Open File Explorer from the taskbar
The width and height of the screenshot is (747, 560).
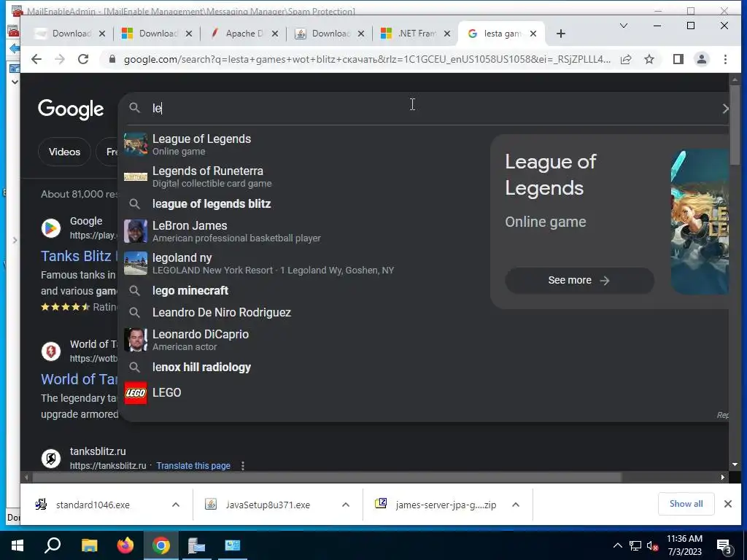[x=90, y=545]
